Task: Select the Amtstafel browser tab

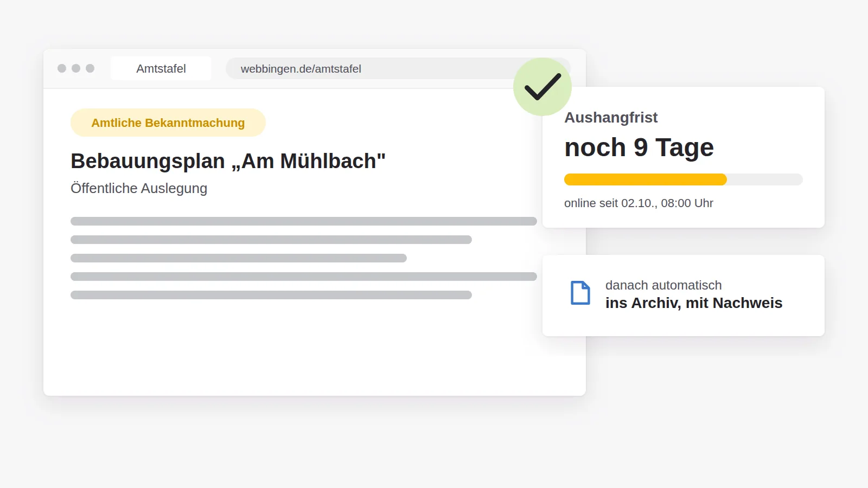Action: click(161, 68)
